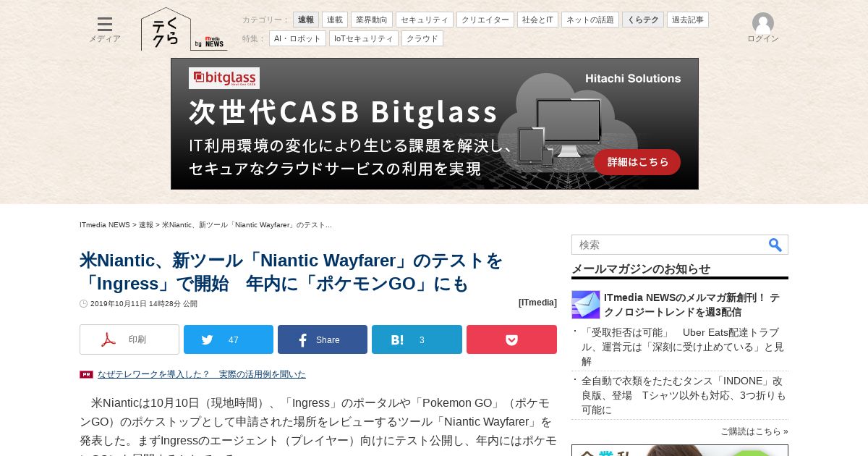Print the article via 印刷 button

tap(129, 339)
